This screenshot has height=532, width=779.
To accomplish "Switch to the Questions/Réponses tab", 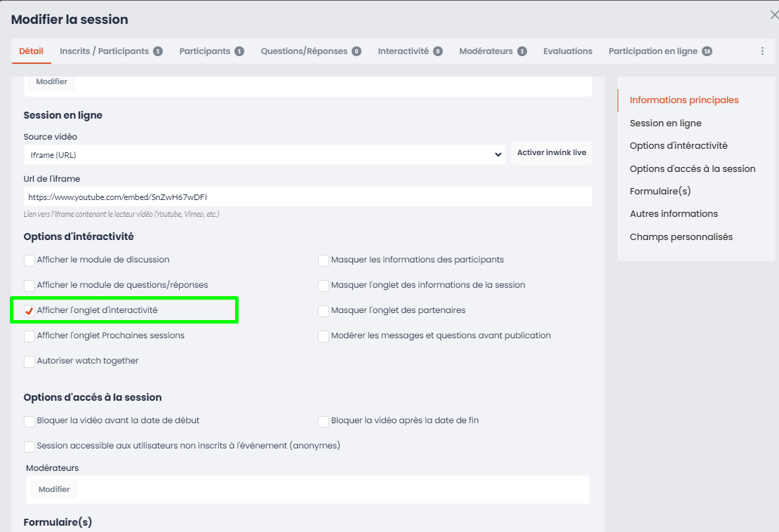I will click(x=310, y=51).
